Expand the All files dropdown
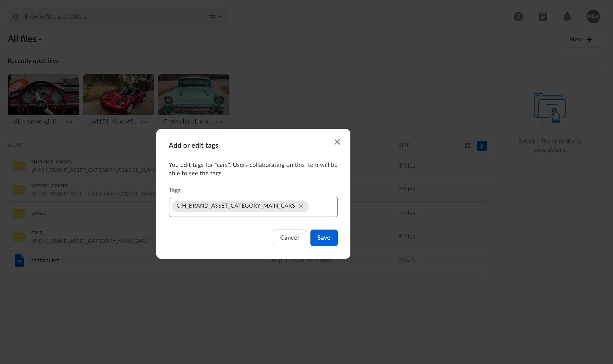Image resolution: width=613 pixels, height=364 pixels. [x=25, y=39]
